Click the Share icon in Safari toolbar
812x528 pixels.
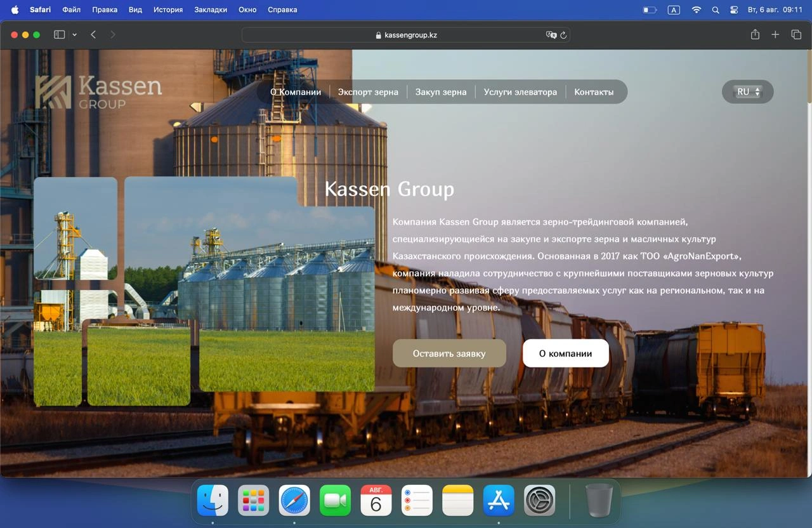click(x=755, y=35)
